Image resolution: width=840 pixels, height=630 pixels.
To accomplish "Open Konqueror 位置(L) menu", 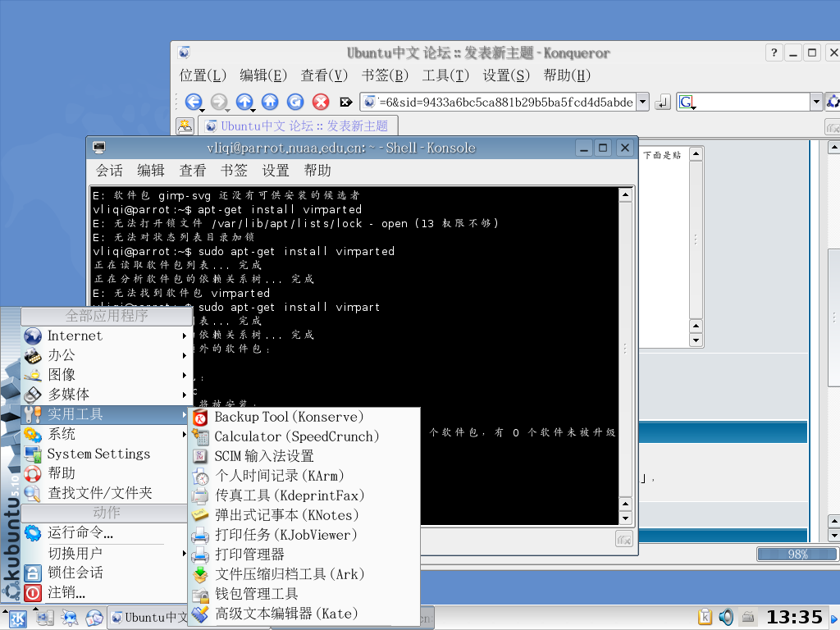I will [203, 75].
